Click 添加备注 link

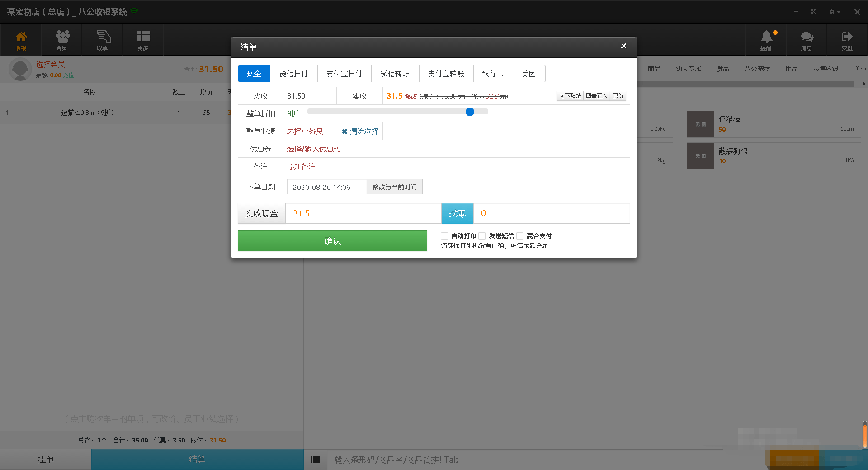301,167
